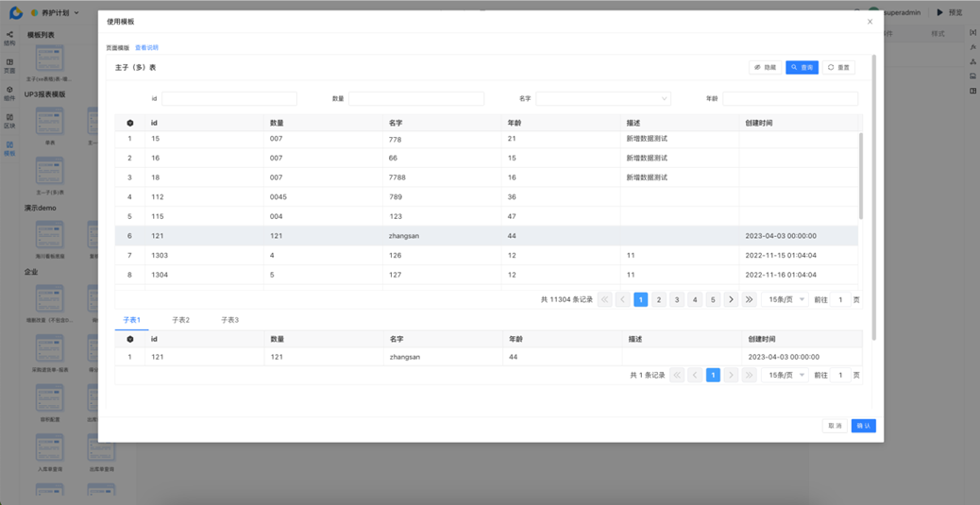Switch to the 子表2 tab
Viewport: 980px width, 505px height.
point(180,320)
